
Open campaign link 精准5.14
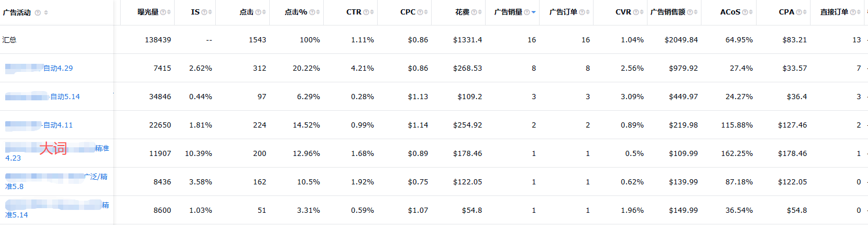tap(57, 210)
